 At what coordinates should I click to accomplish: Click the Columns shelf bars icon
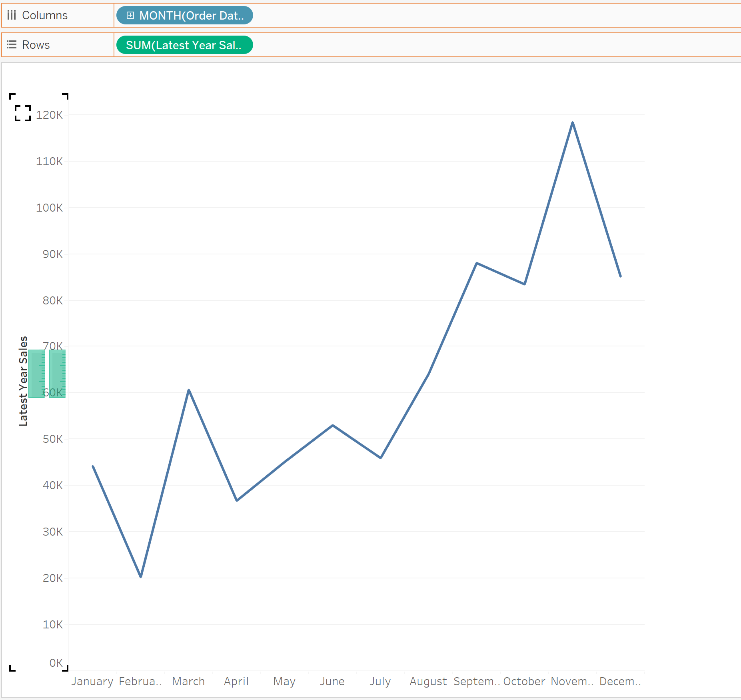coord(12,15)
